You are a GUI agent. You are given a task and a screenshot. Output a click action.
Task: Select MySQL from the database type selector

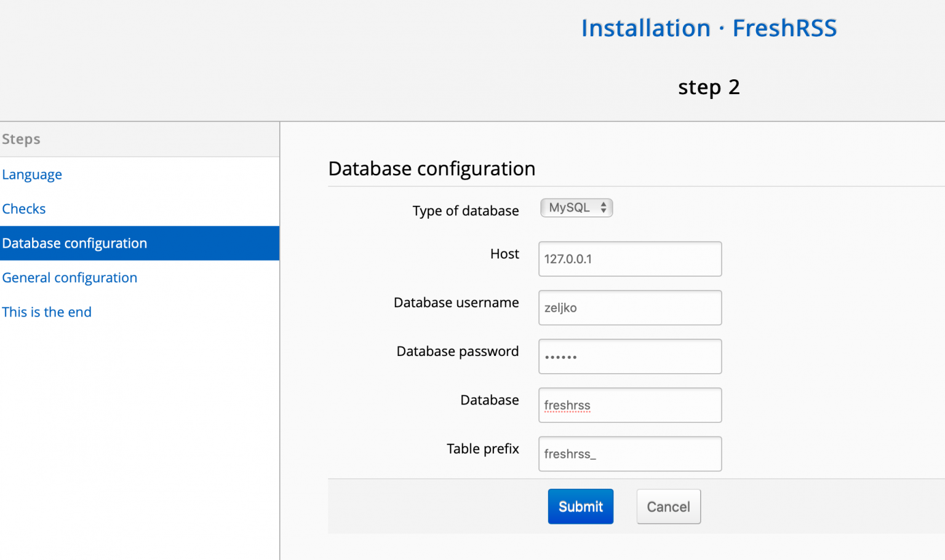(572, 208)
